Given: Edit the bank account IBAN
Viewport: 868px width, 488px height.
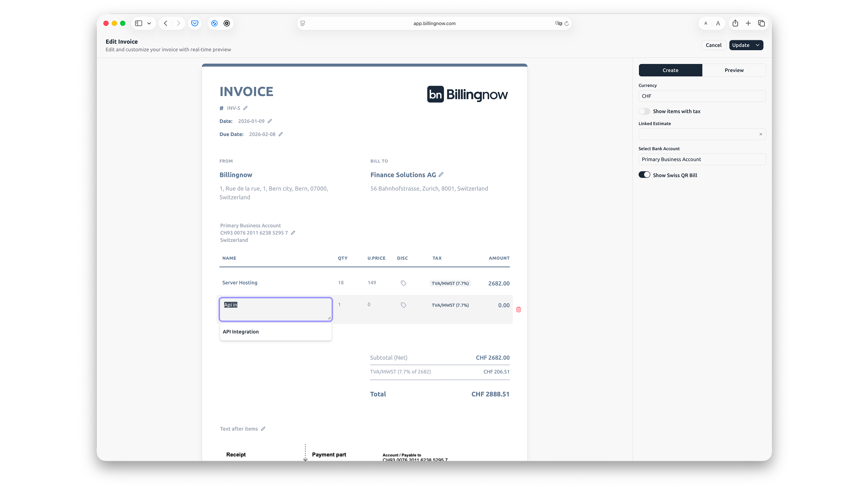Looking at the screenshot, I should (293, 232).
